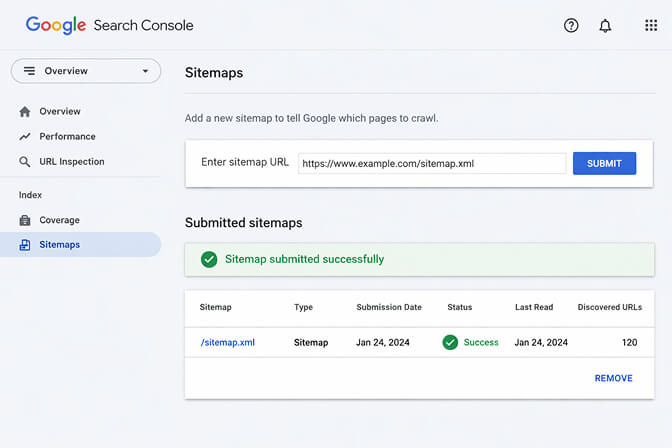Click the Discovered URLs column header

(610, 307)
